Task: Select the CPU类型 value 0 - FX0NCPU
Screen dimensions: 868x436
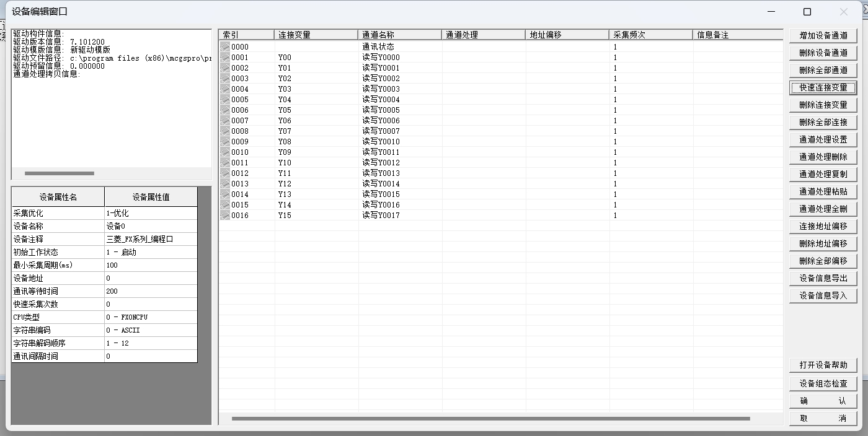Action: tap(151, 317)
